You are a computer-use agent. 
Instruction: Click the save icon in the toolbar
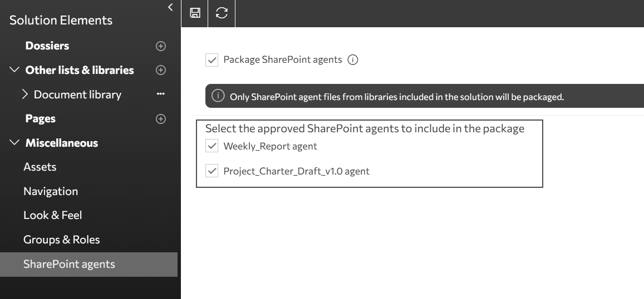pos(195,13)
